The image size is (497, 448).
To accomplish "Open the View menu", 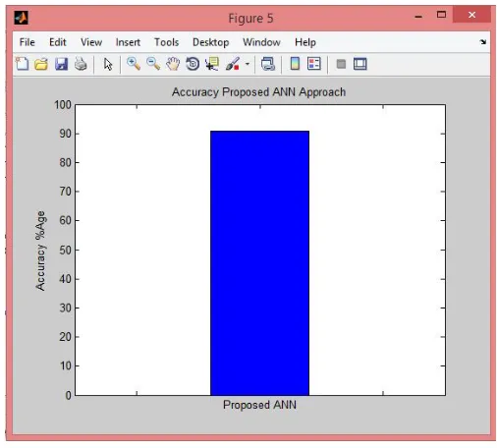I will pyautogui.click(x=91, y=42).
